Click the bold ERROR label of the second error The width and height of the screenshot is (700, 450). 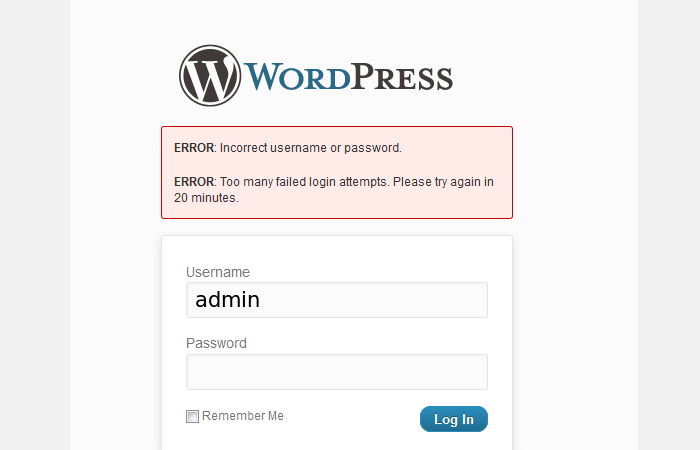[194, 182]
